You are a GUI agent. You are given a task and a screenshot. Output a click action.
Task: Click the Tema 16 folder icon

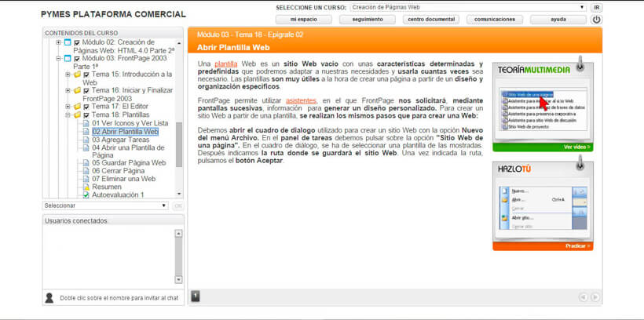click(77, 91)
